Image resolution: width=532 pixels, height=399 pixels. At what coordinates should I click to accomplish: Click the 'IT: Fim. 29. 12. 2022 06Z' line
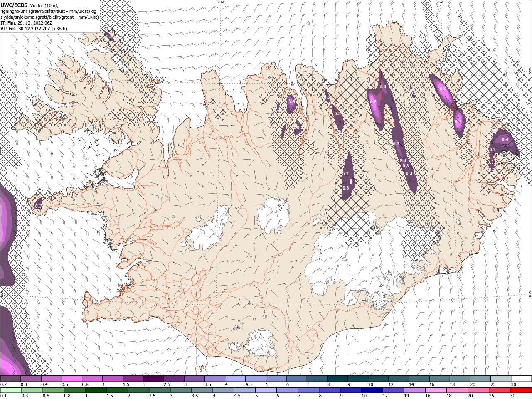[x=26, y=22]
